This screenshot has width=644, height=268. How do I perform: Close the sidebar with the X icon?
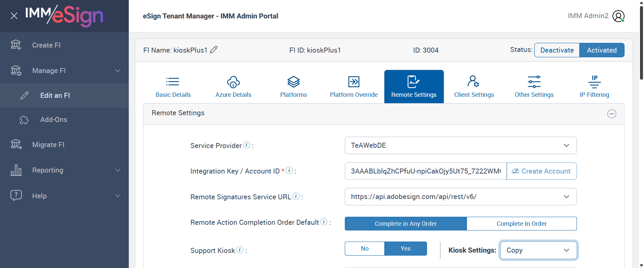click(14, 16)
